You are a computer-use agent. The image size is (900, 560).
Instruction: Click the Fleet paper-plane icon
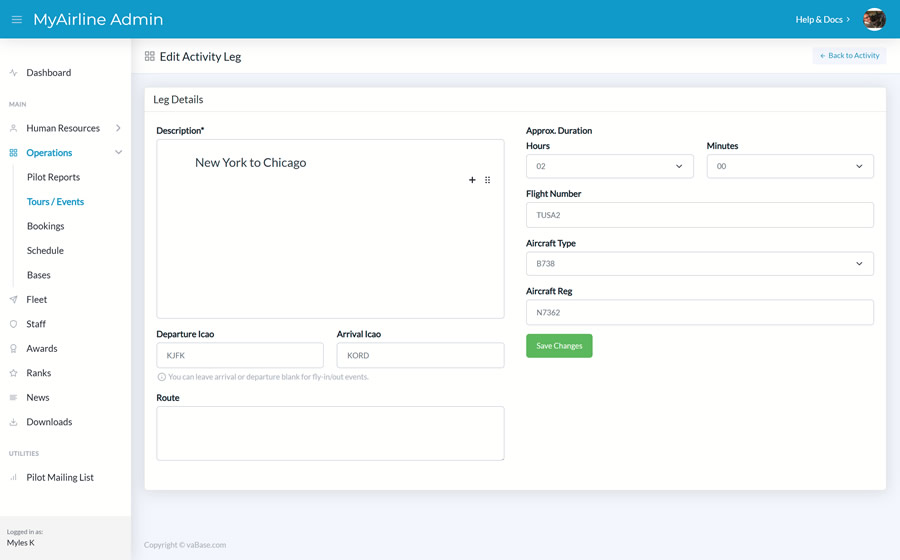coord(14,300)
